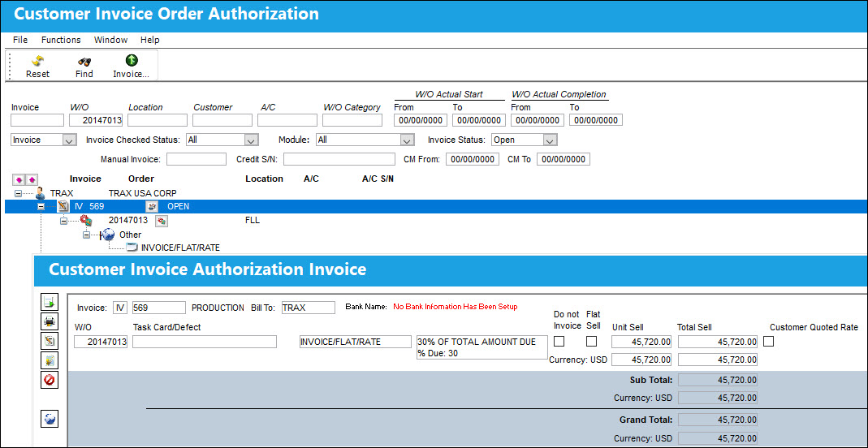Open the Invoice type dropdown
The height and width of the screenshot is (448, 868).
click(x=69, y=140)
